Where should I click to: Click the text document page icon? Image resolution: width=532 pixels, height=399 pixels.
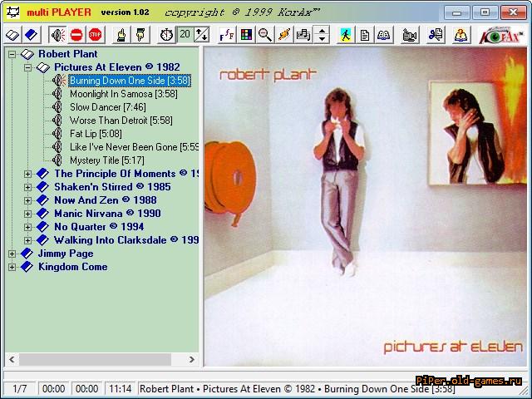pyautogui.click(x=365, y=35)
